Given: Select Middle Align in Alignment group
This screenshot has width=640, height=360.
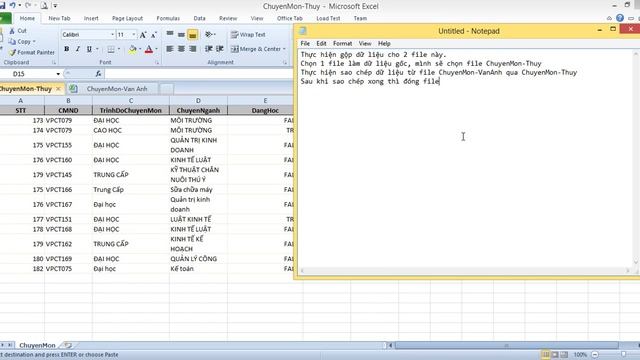Looking at the screenshot, I should (181, 35).
